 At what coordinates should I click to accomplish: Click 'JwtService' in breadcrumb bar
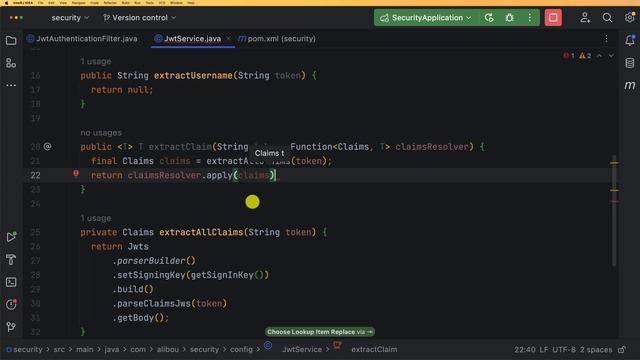tap(302, 349)
